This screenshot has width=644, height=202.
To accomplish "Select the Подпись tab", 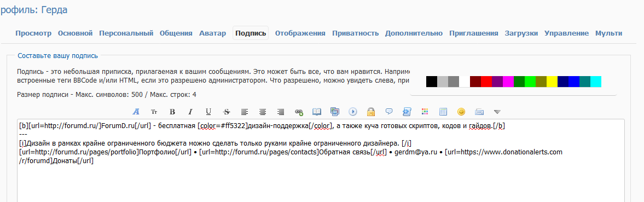I will click(x=251, y=33).
